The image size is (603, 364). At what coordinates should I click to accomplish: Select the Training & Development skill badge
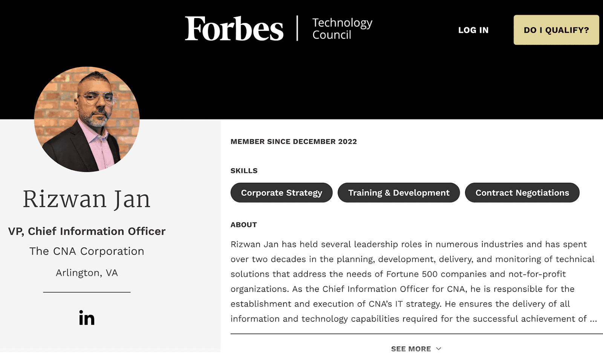pos(399,193)
